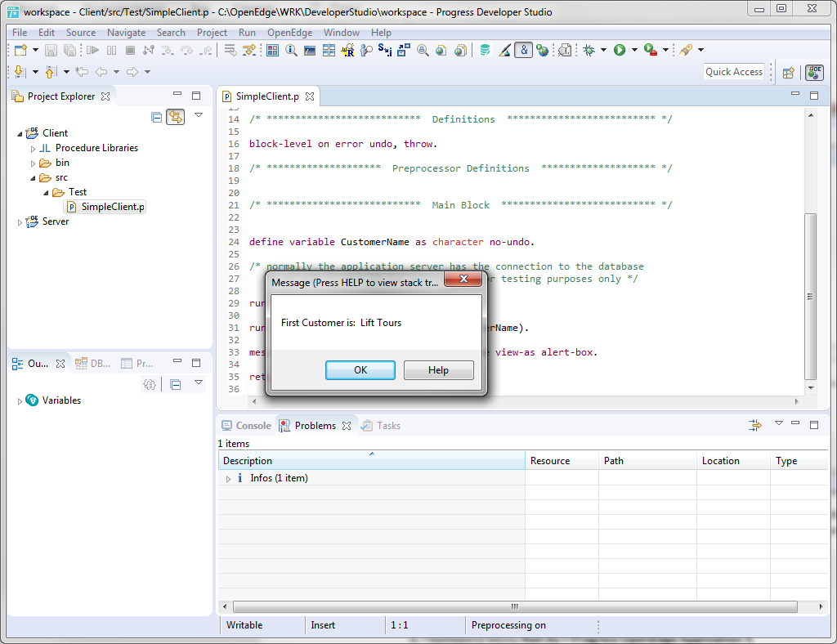Click the yellow R results icon

click(x=347, y=51)
